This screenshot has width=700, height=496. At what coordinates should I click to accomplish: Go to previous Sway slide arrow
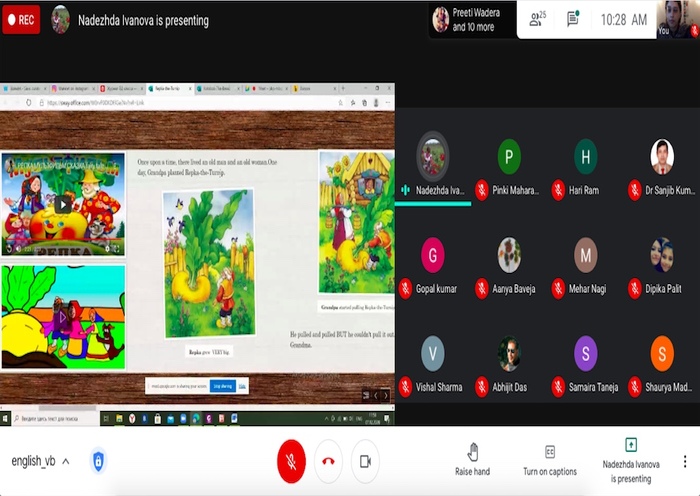[x=376, y=395]
